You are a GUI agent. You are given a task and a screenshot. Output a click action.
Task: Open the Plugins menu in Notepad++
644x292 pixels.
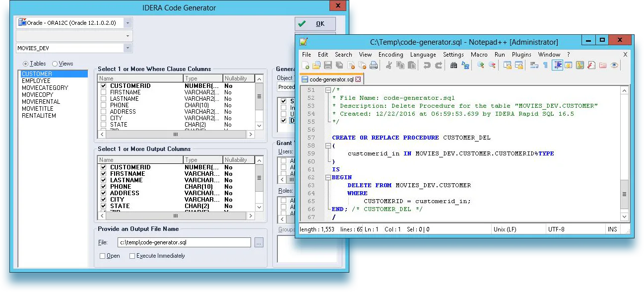tap(521, 55)
